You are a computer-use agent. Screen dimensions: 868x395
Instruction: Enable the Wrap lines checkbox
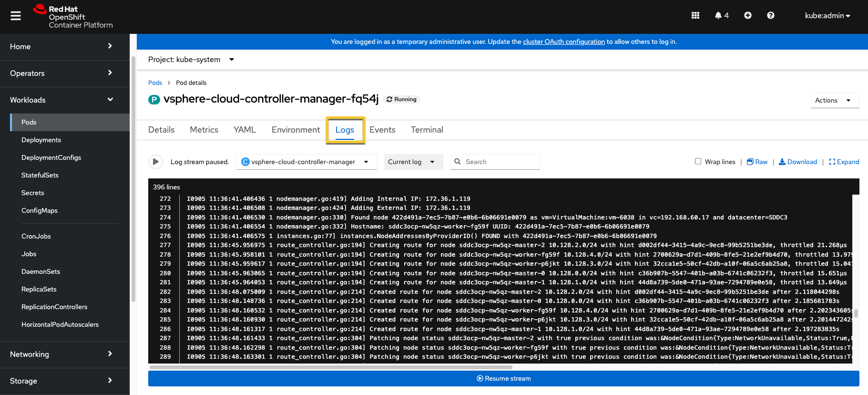[x=698, y=161]
